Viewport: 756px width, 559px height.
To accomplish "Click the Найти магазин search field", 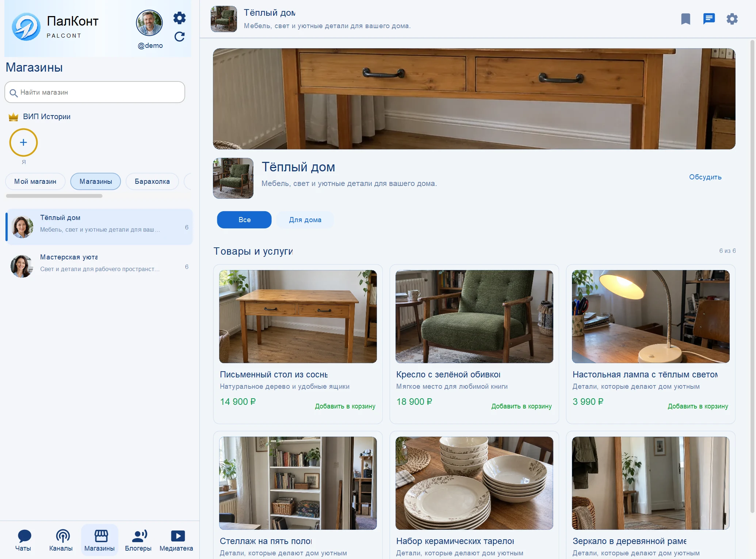I will pyautogui.click(x=95, y=92).
